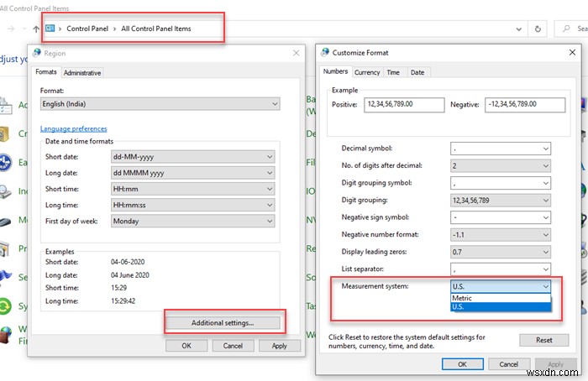Click Long date example 04 June 2020
The width and height of the screenshot is (588, 381).
click(x=129, y=275)
